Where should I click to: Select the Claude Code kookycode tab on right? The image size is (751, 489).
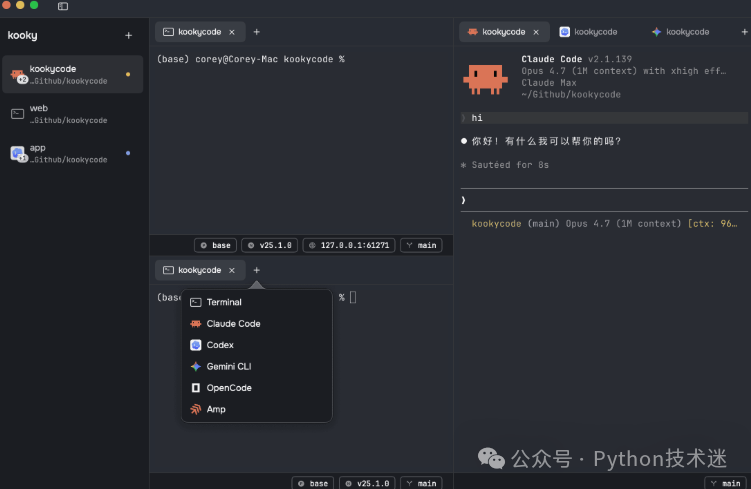click(504, 32)
